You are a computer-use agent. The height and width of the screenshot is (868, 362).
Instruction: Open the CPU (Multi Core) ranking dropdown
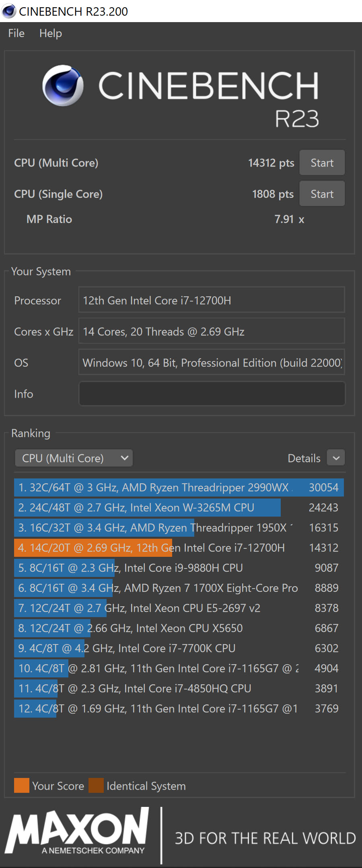pos(74,458)
